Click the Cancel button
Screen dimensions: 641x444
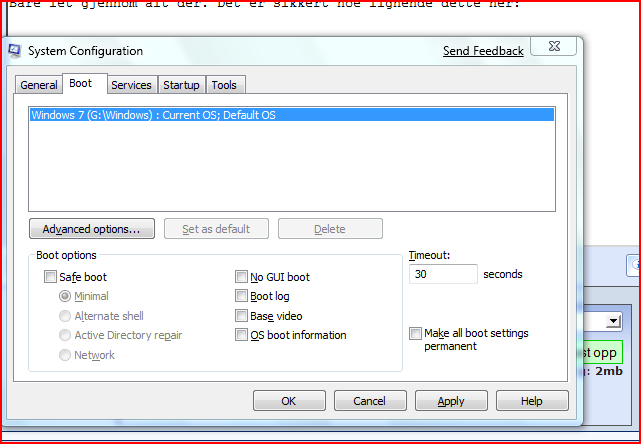point(370,401)
